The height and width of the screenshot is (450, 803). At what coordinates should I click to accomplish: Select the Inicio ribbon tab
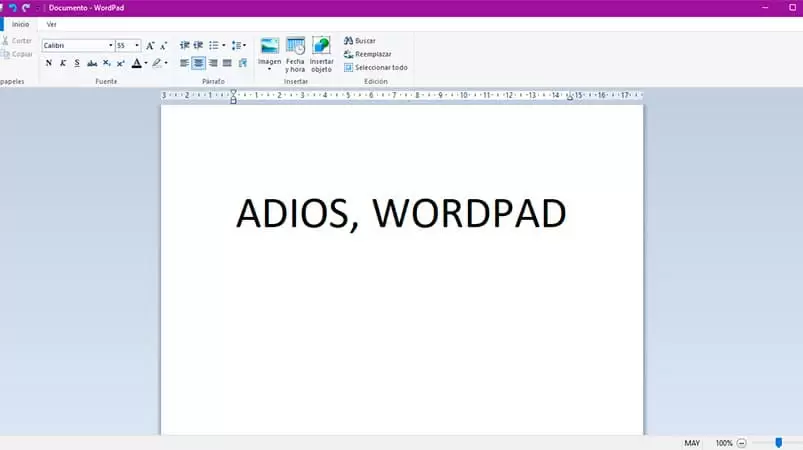click(x=20, y=24)
